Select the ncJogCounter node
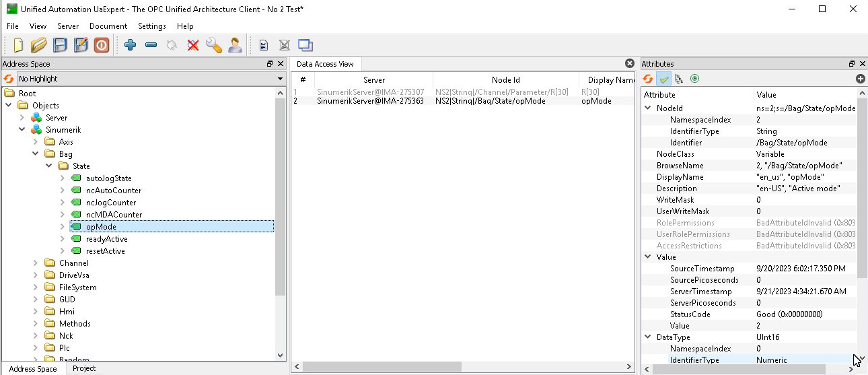Image resolution: width=868 pixels, height=375 pixels. [110, 203]
